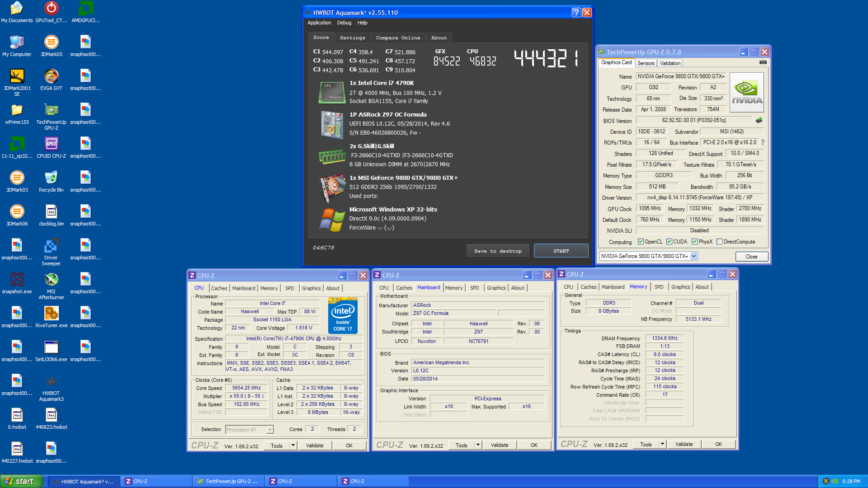This screenshot has height=488, width=868.
Task: Open the Recycle Bin
Action: (51, 182)
